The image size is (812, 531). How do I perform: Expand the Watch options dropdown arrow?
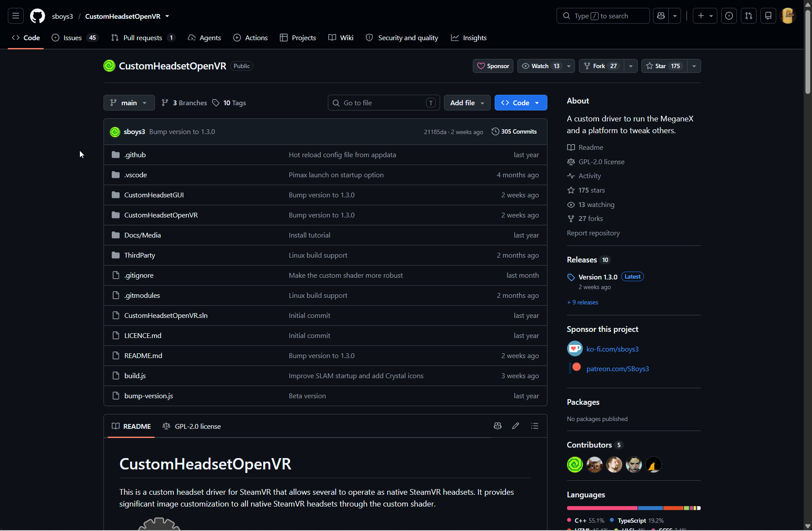[x=569, y=66]
